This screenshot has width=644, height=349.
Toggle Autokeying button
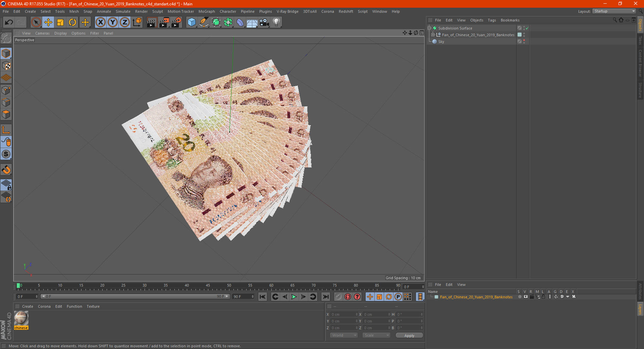coord(348,297)
